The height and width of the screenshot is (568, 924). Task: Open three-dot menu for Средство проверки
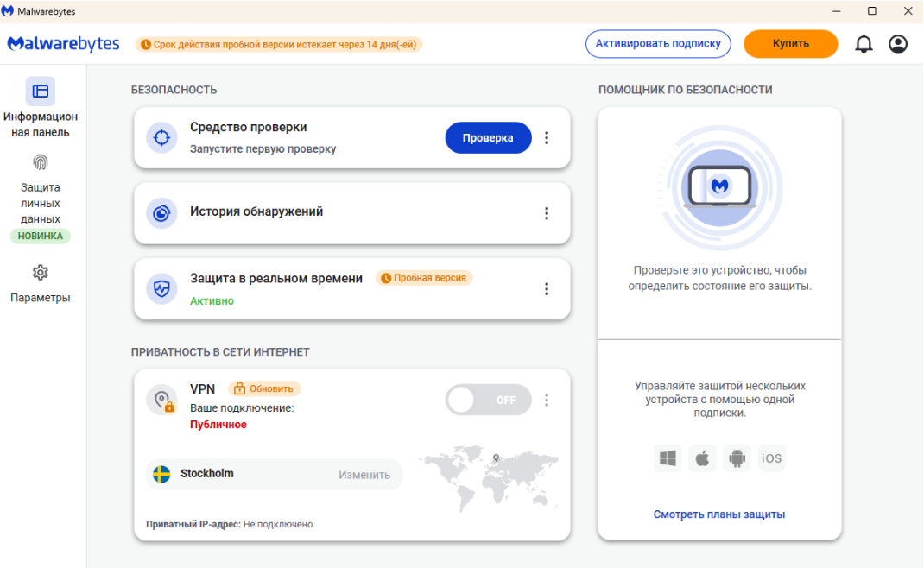[x=547, y=137]
